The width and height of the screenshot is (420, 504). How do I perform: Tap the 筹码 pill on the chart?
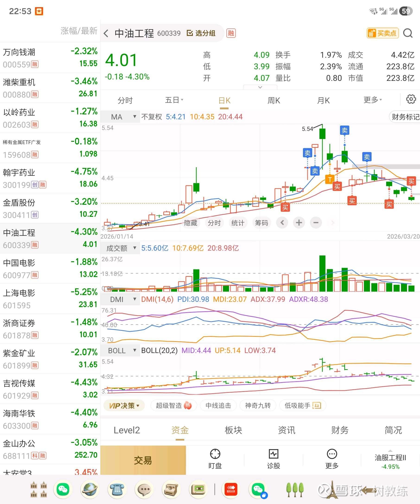(261, 223)
